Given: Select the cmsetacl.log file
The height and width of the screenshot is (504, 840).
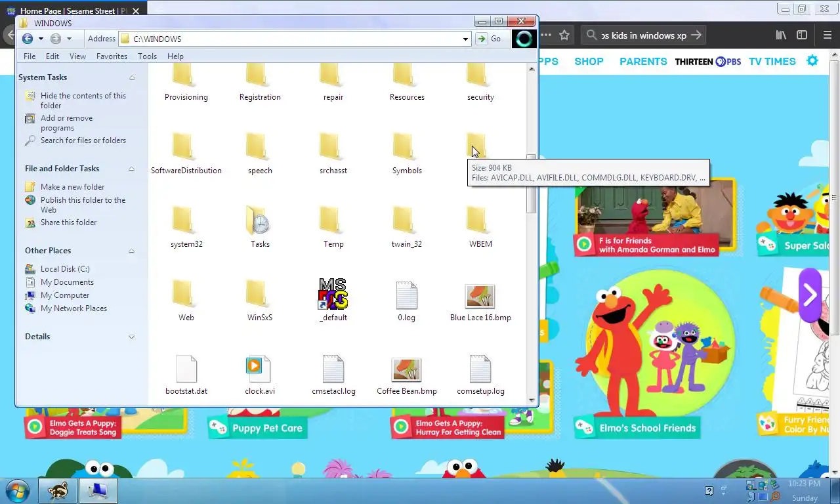Looking at the screenshot, I should point(333,375).
